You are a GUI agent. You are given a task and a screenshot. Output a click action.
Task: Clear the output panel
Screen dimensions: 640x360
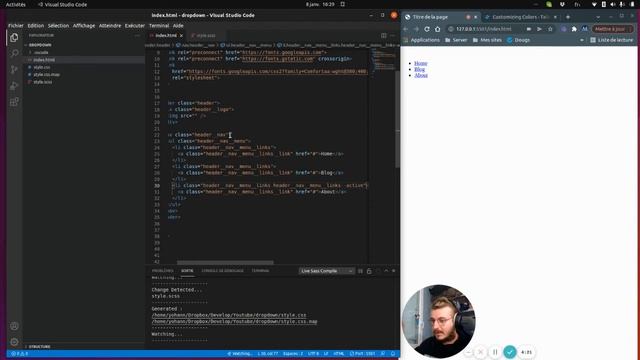[x=360, y=271]
